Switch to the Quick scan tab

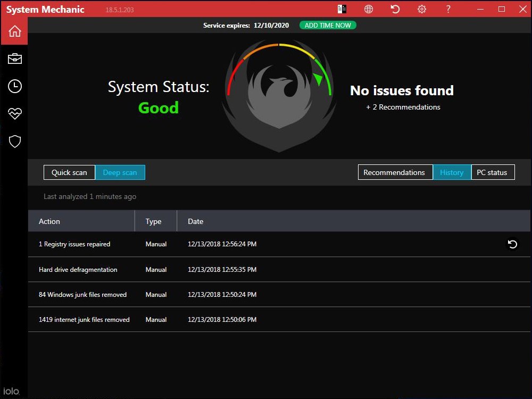[x=69, y=172]
